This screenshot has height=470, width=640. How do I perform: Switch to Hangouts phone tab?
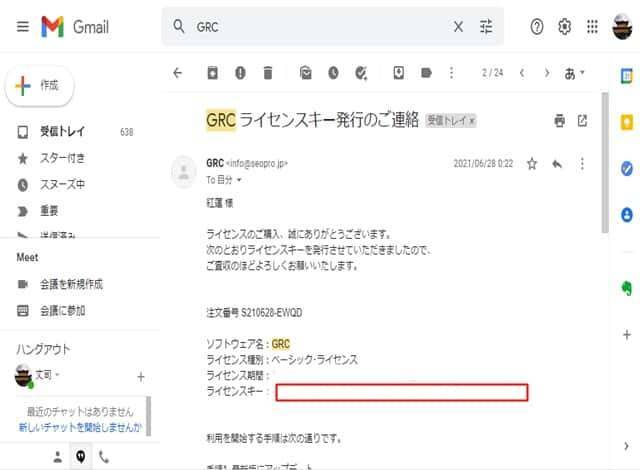104,457
